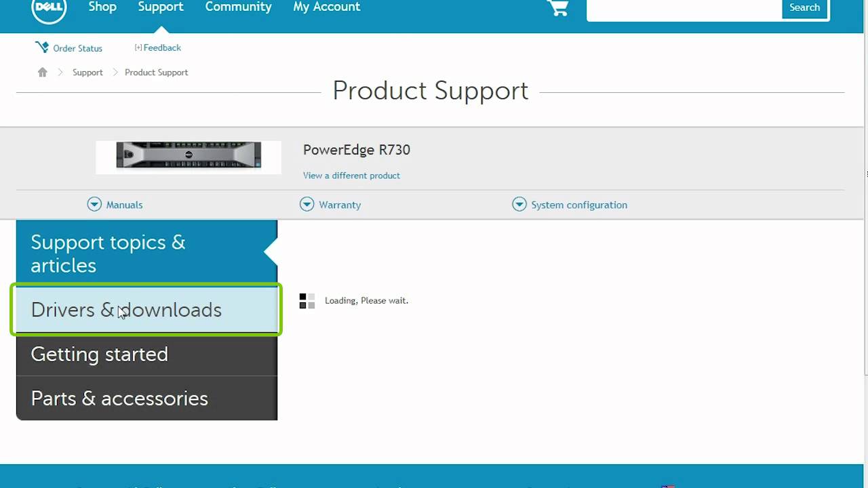Click into the search input field
This screenshot has width=868, height=488.
point(684,8)
